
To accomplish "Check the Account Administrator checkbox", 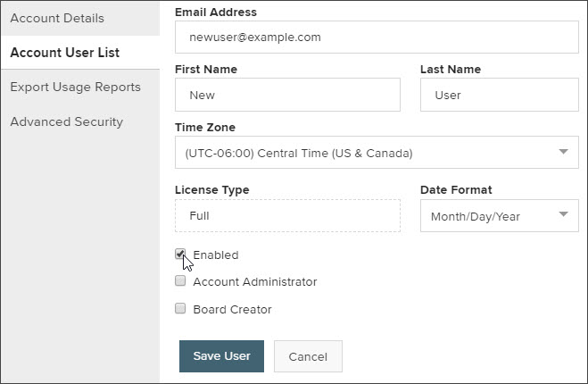I will [180, 280].
